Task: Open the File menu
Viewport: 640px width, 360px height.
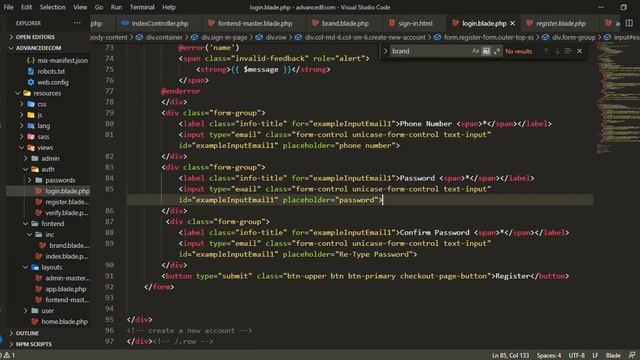Action: (8, 7)
